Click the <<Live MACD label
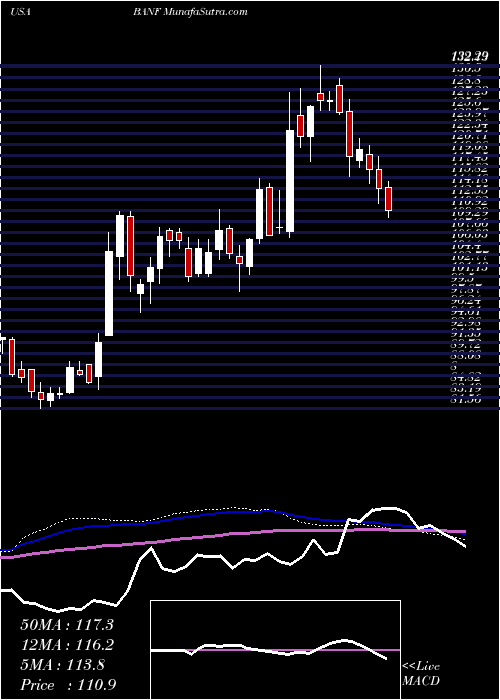 coord(421,674)
